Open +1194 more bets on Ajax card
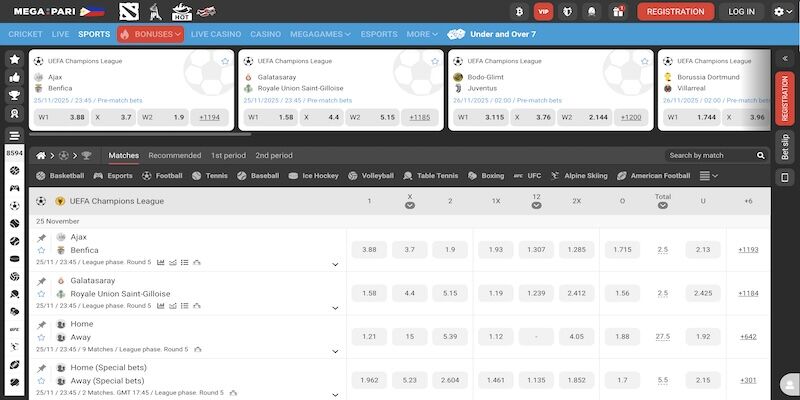The width and height of the screenshot is (800, 400). click(210, 117)
